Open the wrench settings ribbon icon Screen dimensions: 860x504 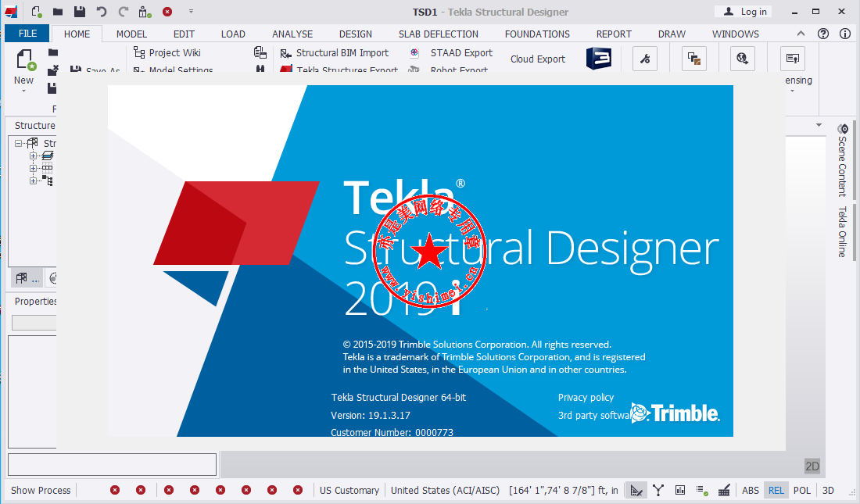645,59
